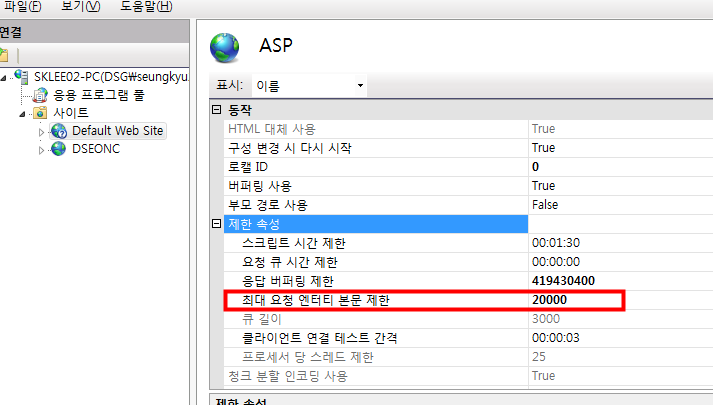Select Default Web Site in tree

click(117, 131)
